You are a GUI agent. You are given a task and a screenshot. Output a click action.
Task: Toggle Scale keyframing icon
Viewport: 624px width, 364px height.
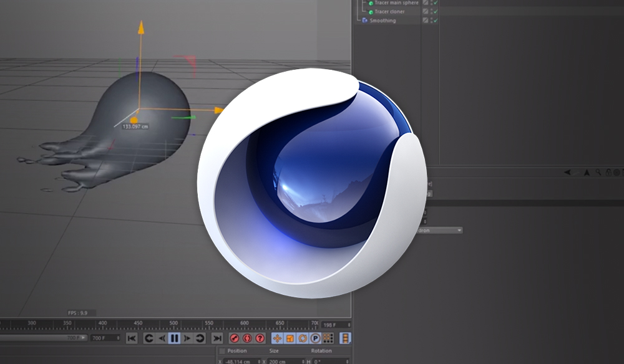coord(290,338)
